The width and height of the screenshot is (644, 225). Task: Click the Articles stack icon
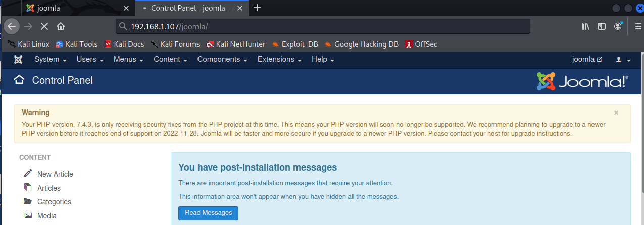(x=28, y=187)
